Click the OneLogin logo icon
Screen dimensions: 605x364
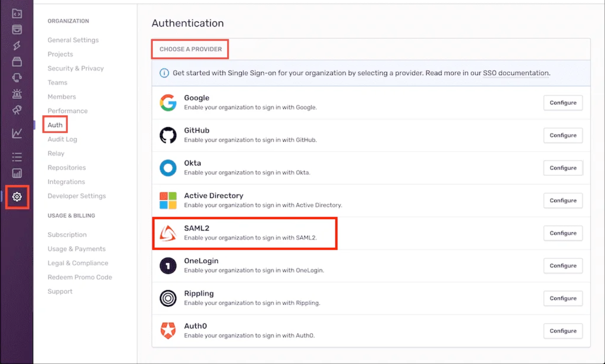(168, 266)
